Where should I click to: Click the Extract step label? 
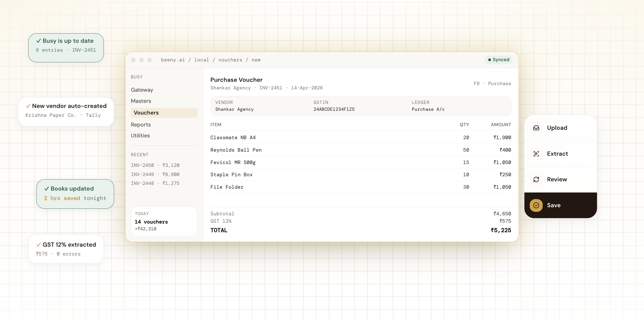(557, 154)
